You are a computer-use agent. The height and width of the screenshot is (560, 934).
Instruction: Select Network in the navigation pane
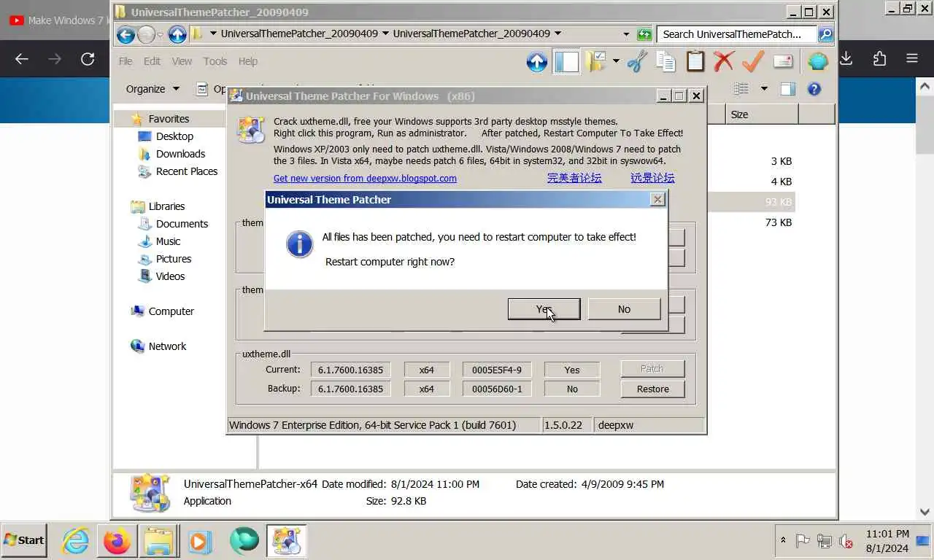point(167,346)
